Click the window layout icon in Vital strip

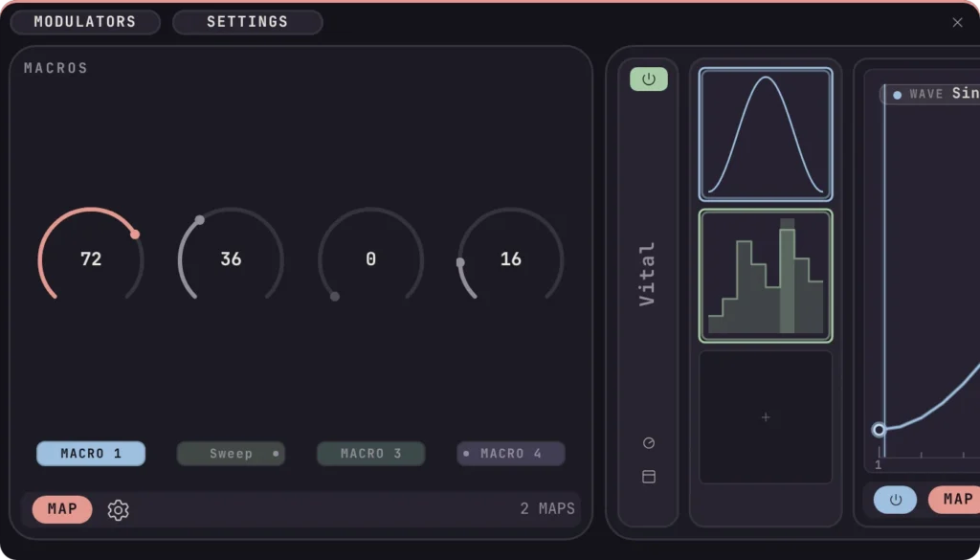[x=649, y=477]
